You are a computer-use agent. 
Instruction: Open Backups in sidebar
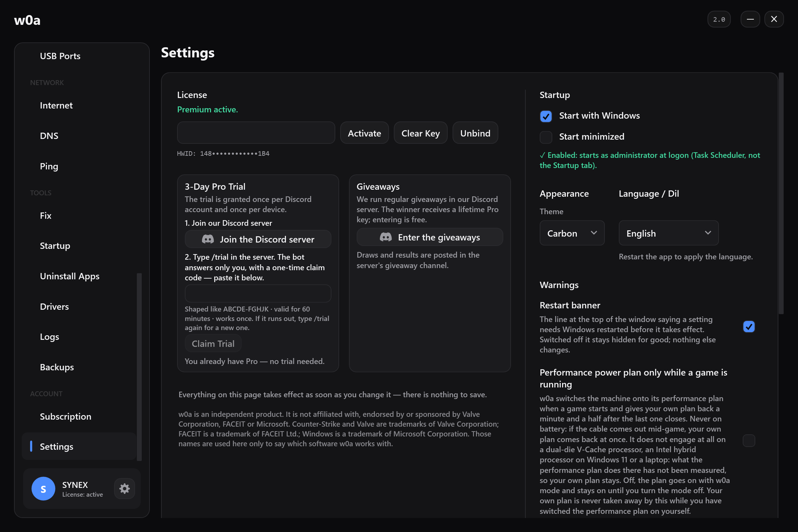pos(79,367)
